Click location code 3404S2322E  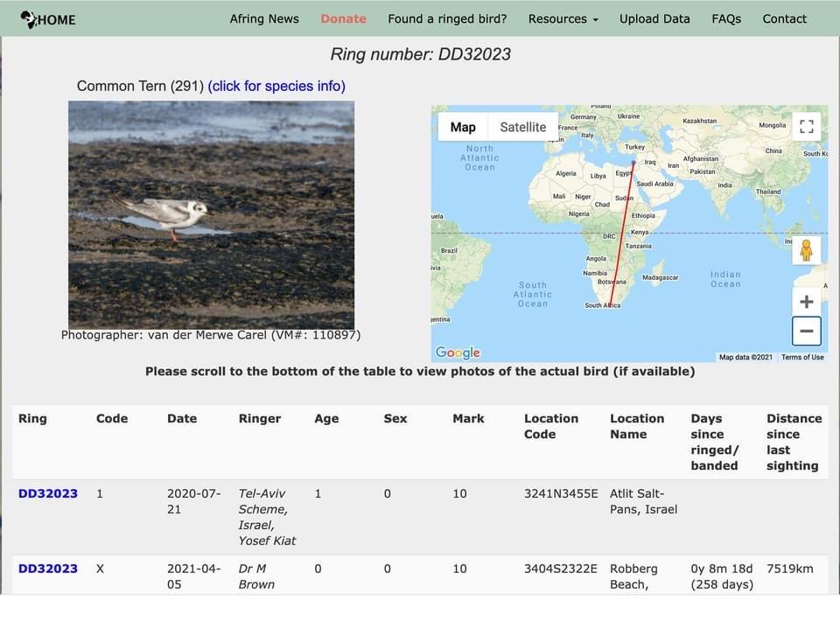coord(560,569)
